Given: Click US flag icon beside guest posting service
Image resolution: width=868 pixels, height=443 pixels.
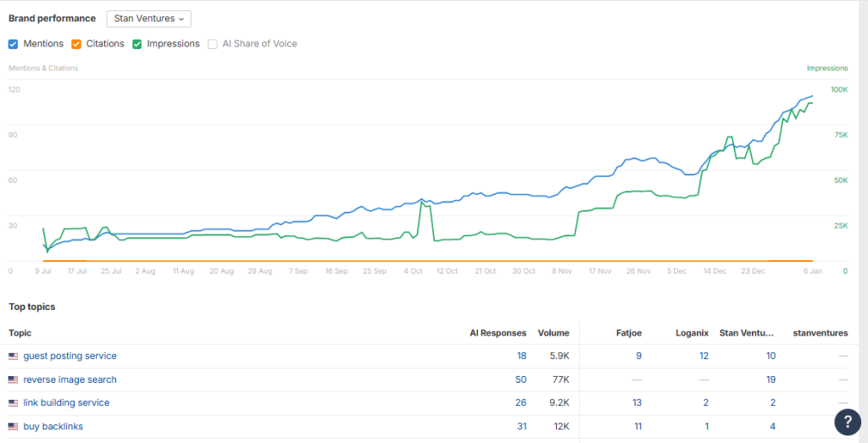Looking at the screenshot, I should 13,357.
